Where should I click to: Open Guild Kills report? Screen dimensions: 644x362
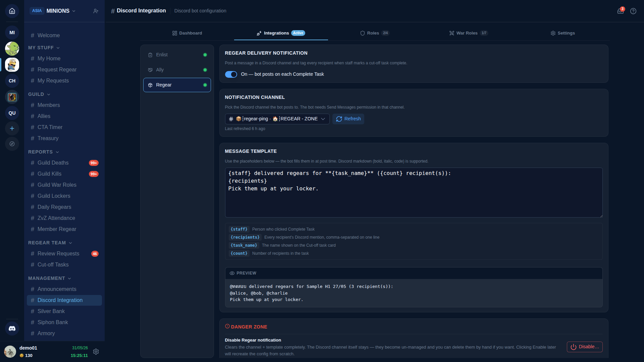click(x=64, y=174)
